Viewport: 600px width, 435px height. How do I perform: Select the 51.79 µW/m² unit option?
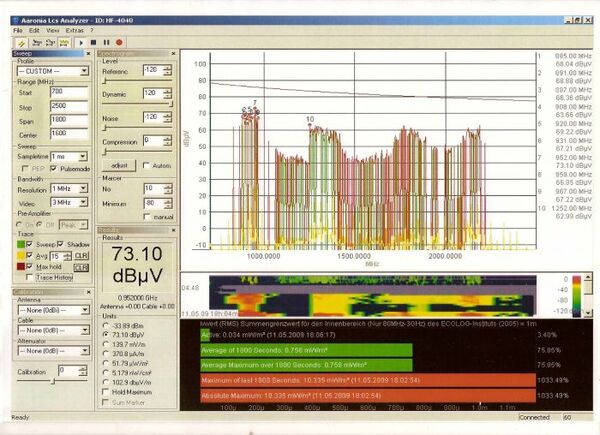106,363
